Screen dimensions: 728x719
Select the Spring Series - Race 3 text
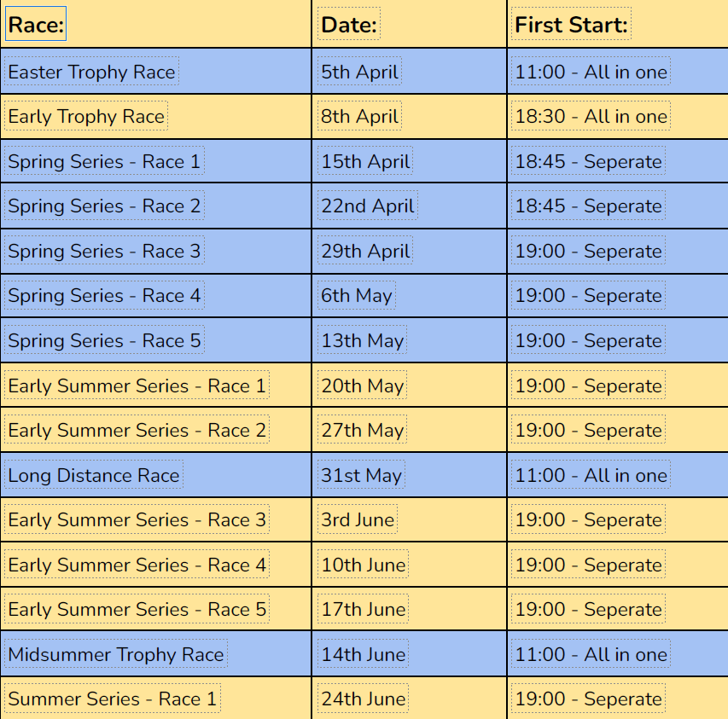pyautogui.click(x=104, y=251)
